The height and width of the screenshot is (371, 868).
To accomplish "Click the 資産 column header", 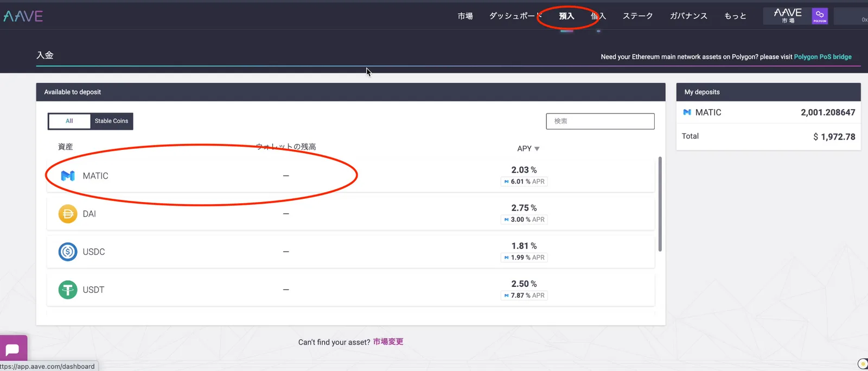I will 65,147.
